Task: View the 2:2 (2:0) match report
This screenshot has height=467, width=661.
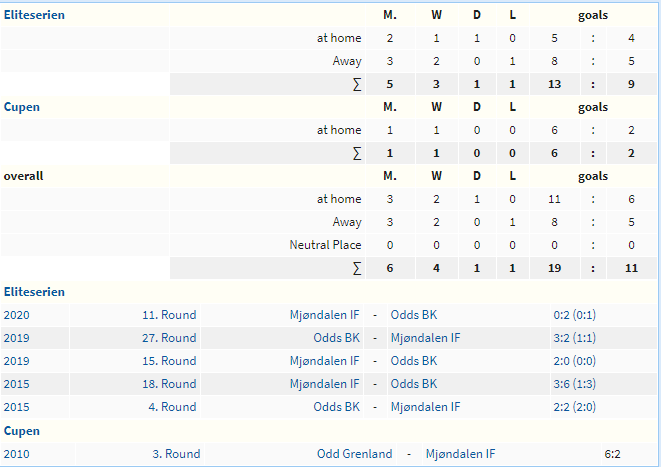Action: coord(575,407)
